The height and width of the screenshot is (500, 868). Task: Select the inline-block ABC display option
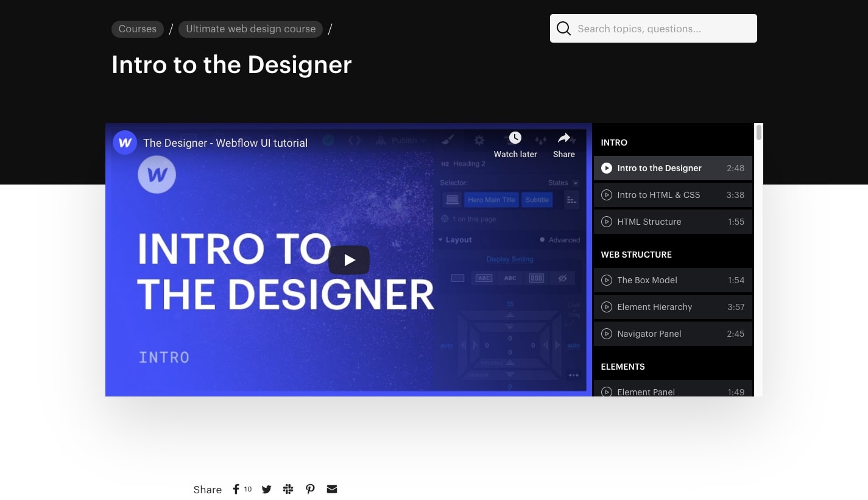pos(484,278)
